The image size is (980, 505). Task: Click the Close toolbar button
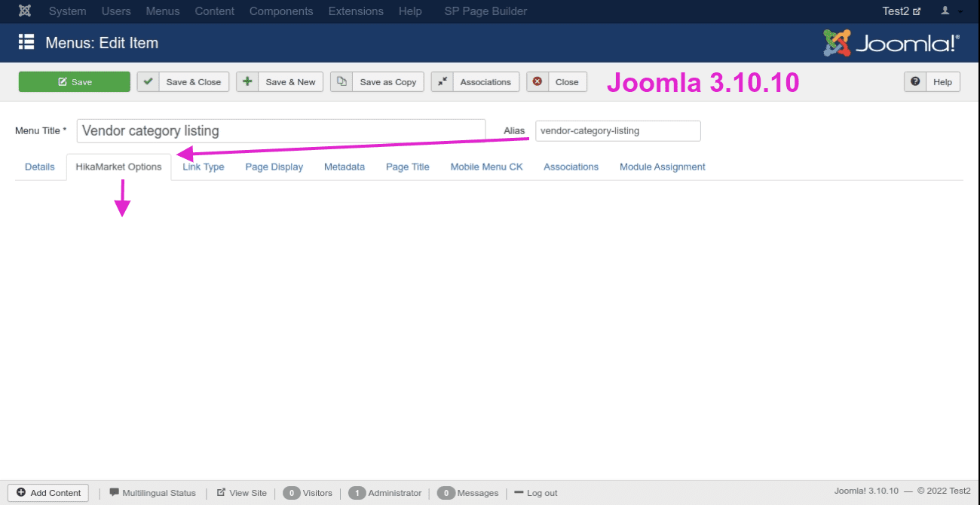coord(557,82)
